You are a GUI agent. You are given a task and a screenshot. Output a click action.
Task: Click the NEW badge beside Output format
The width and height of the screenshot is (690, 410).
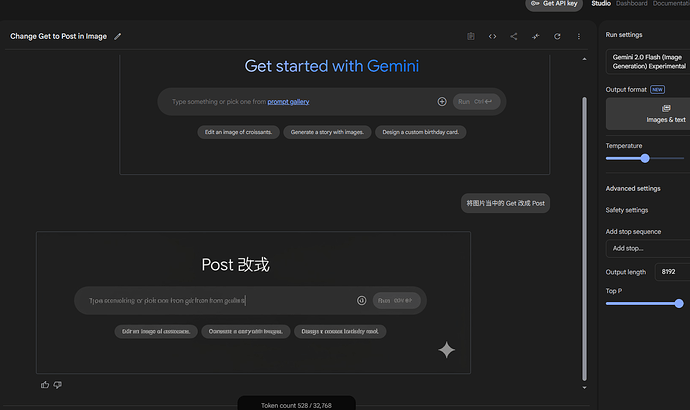coord(657,90)
